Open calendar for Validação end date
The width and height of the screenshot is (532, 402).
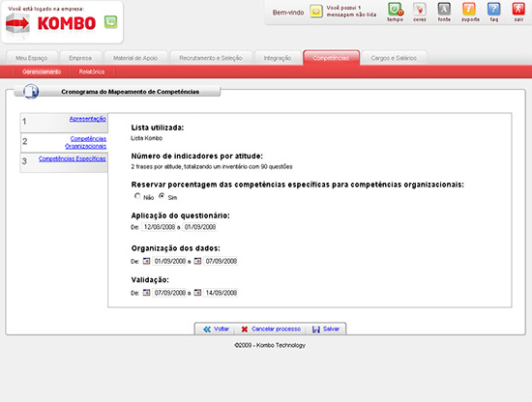[x=197, y=292]
